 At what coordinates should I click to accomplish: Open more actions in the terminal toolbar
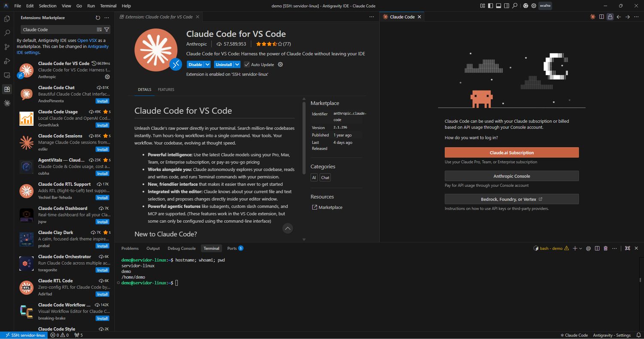coord(614,248)
